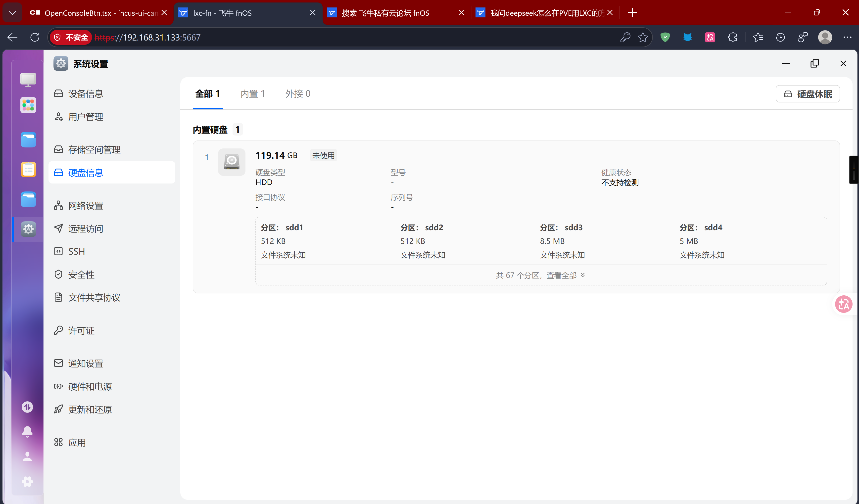Click the hard disk drive thumbnail icon
The image size is (859, 504).
pyautogui.click(x=232, y=162)
